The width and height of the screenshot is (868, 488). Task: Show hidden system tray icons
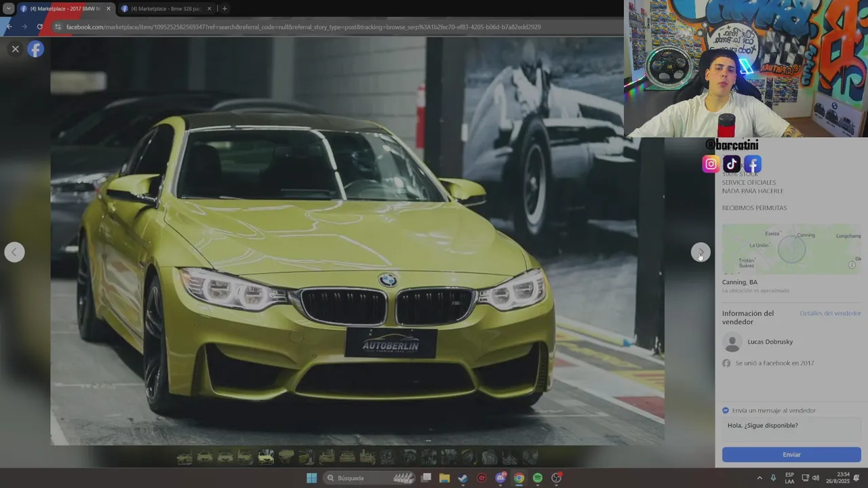[x=759, y=478]
